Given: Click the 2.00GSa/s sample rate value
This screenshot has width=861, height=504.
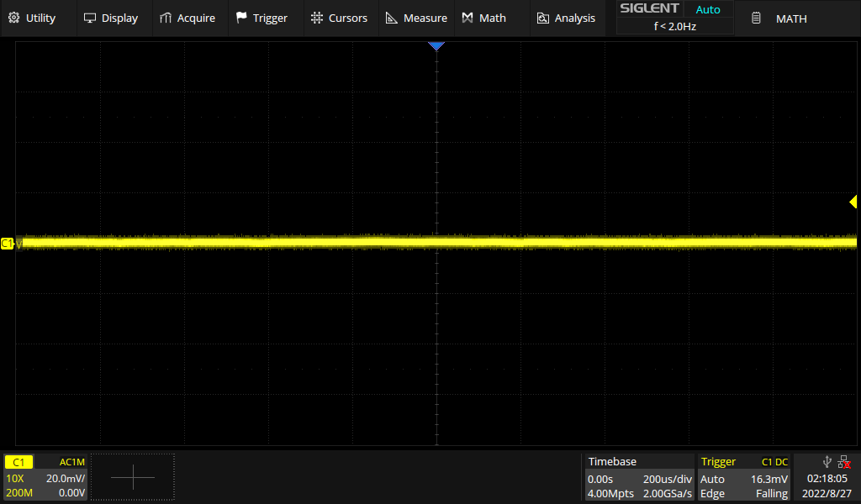Looking at the screenshot, I should coord(667,493).
